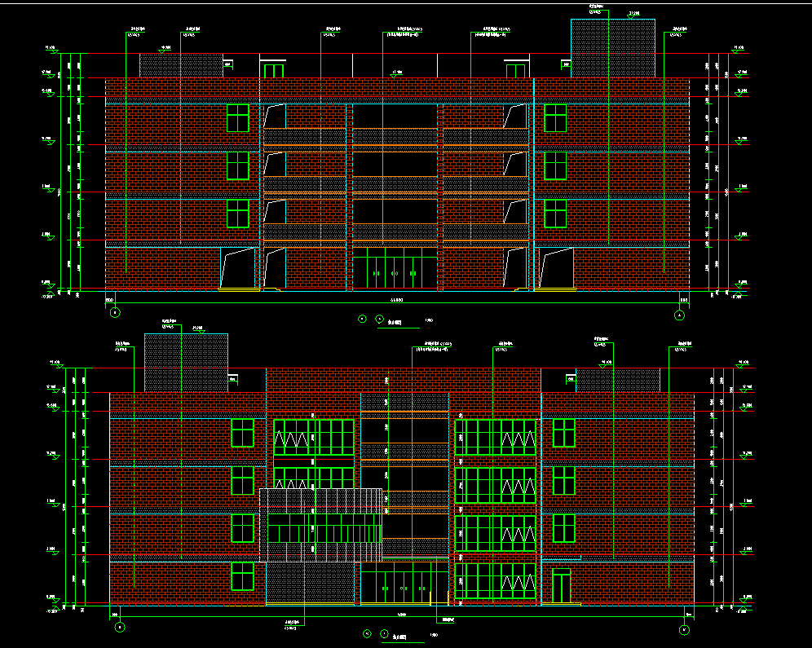Select the tall hatched rooftop block in top elevation

pos(613,47)
